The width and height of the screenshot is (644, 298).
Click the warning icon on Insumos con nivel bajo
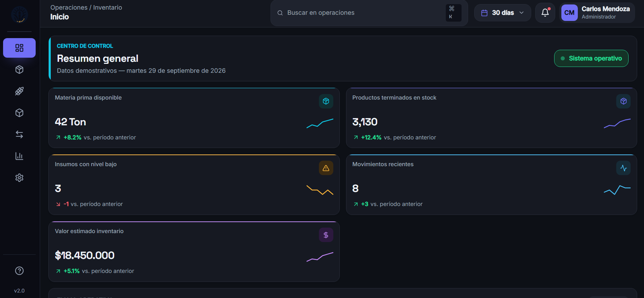[x=326, y=168]
